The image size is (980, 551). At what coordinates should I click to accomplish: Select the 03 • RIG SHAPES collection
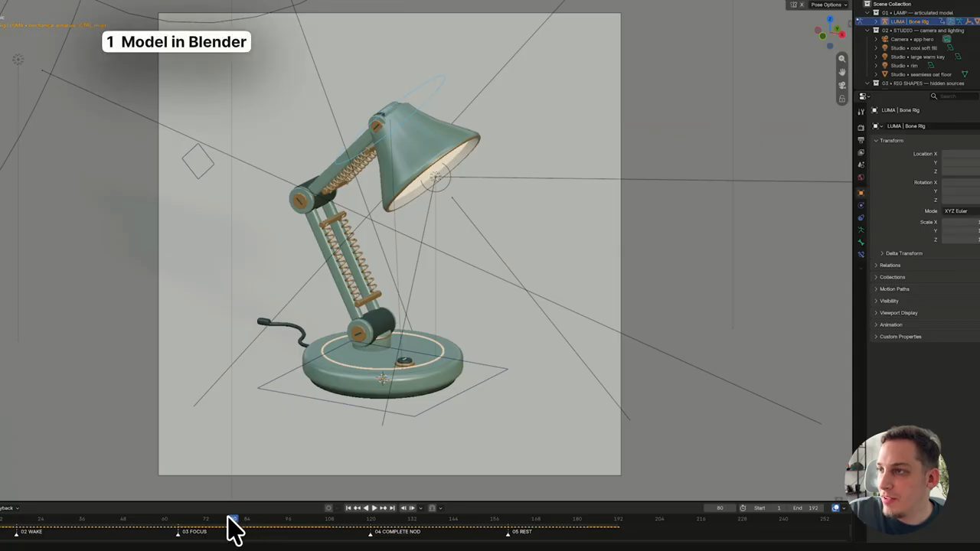(x=923, y=83)
